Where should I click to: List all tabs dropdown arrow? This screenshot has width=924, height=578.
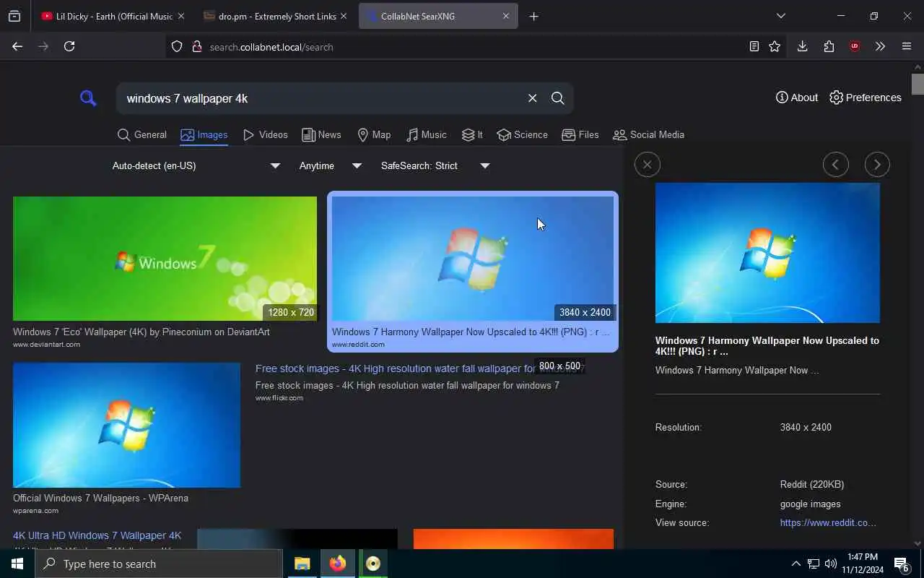tap(780, 16)
